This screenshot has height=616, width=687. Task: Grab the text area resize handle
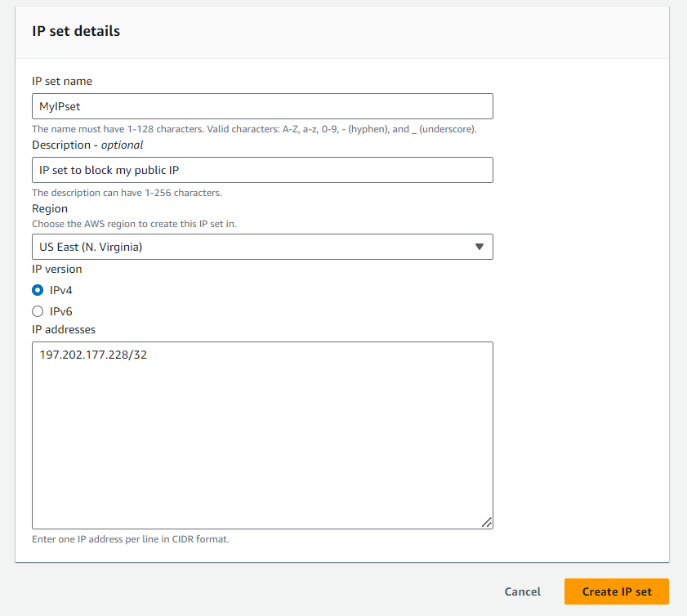coord(486,522)
